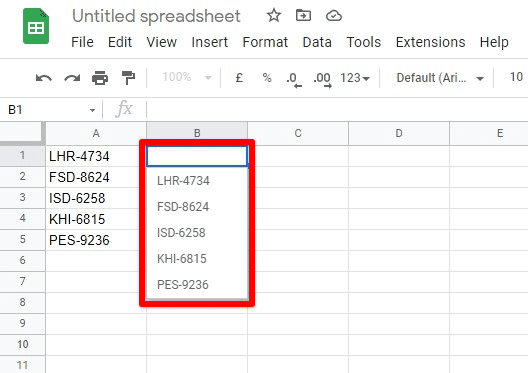Click the active cell B1
Viewport: 528px width, 373px height.
coord(197,156)
